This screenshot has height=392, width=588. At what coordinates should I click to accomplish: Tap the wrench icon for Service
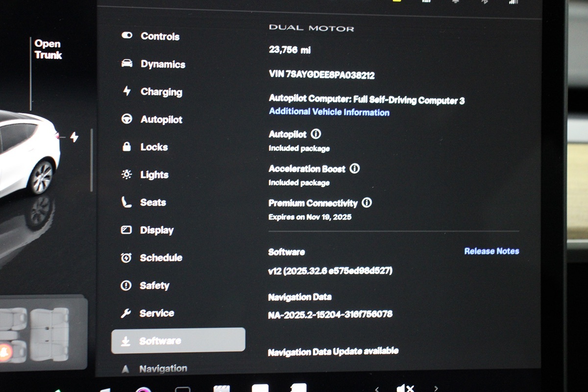coord(126,313)
